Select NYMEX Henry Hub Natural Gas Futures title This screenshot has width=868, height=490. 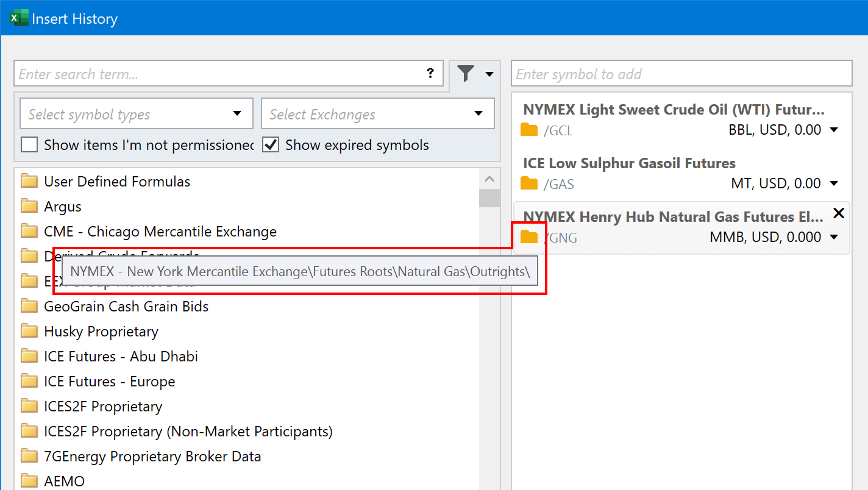[674, 217]
